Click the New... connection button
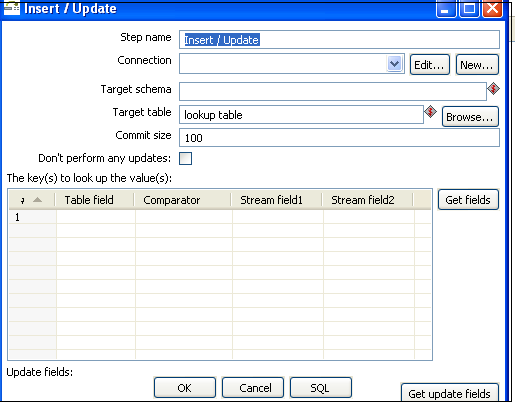 (477, 65)
